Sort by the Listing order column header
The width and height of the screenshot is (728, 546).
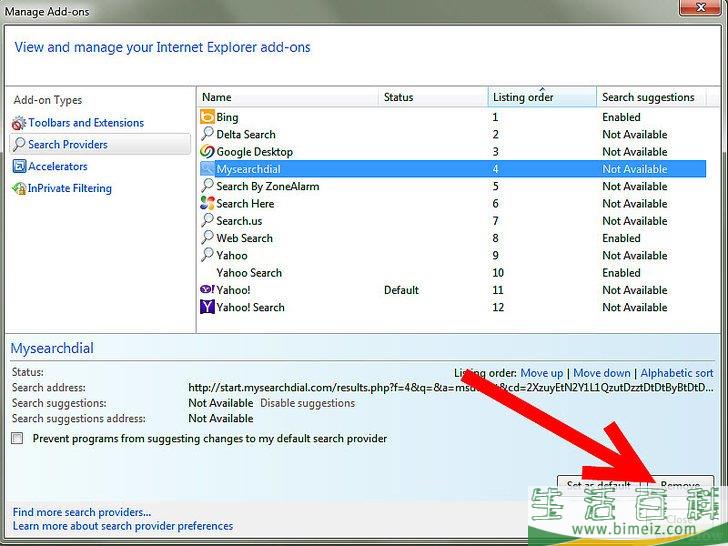coord(542,97)
